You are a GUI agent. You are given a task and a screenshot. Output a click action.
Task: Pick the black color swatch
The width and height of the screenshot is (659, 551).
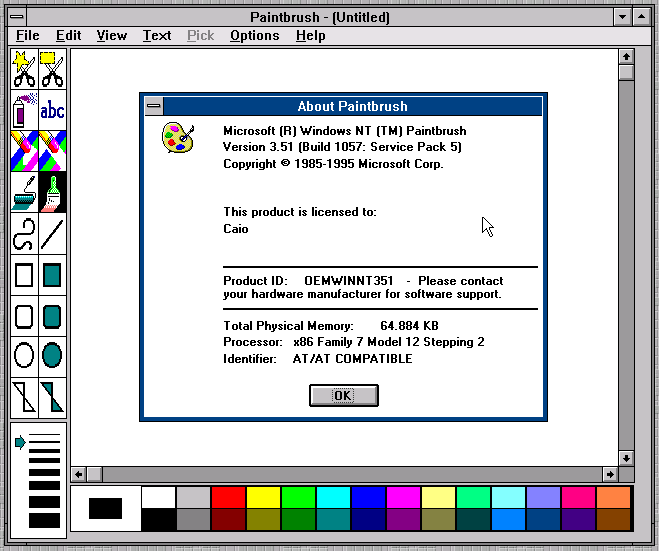click(158, 519)
